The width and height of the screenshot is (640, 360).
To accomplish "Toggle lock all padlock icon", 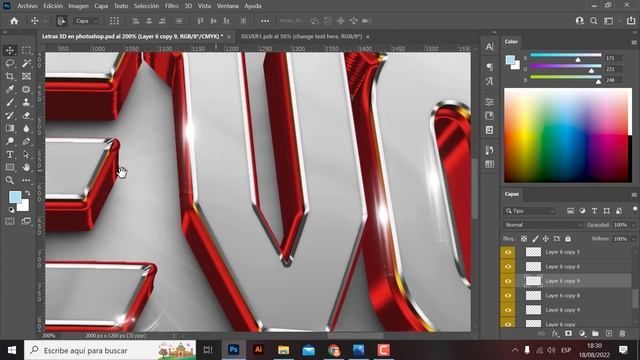I will pos(568,239).
